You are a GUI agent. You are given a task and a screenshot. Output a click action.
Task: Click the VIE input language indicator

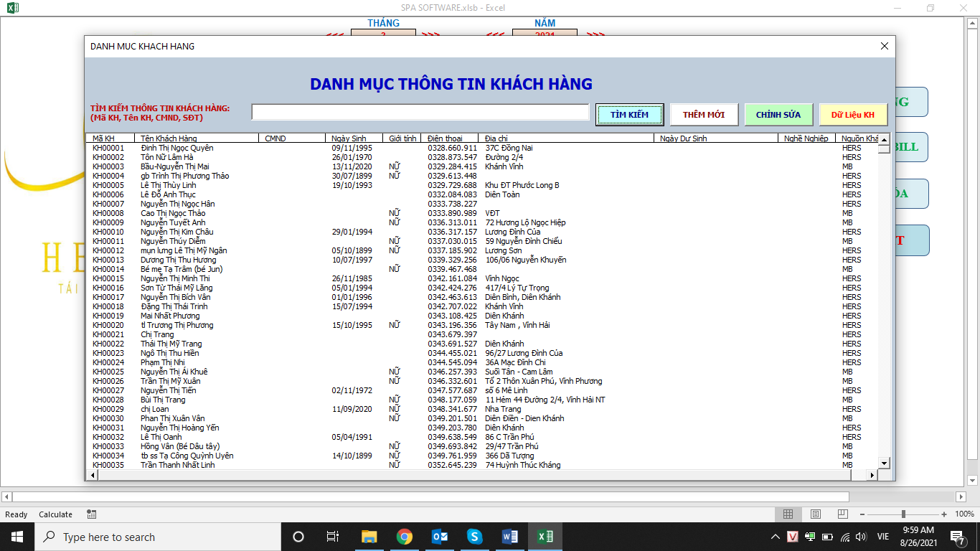pos(883,537)
